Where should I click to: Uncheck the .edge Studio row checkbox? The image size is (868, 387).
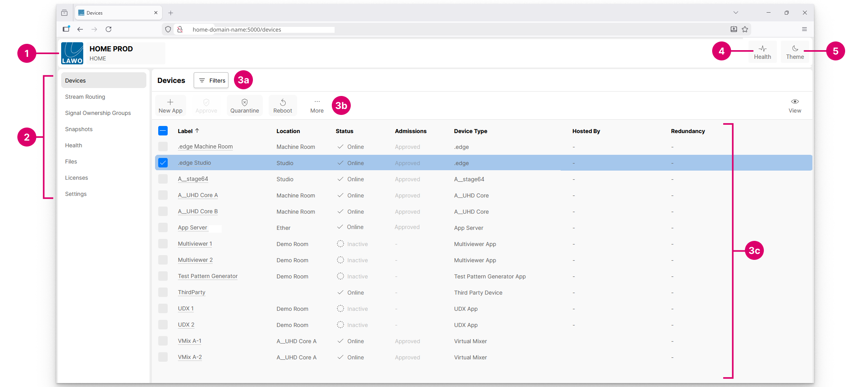click(163, 163)
